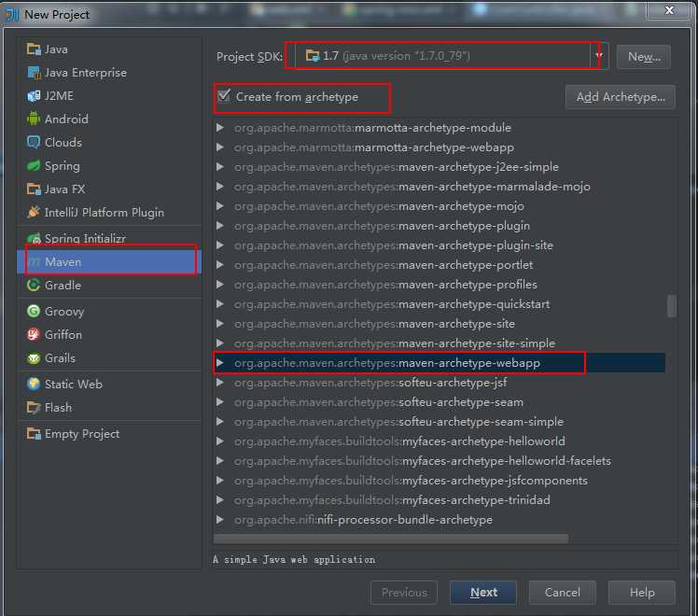Select maven-archetype-site-simple row
Image resolution: width=698 pixels, height=616 pixels.
440,343
